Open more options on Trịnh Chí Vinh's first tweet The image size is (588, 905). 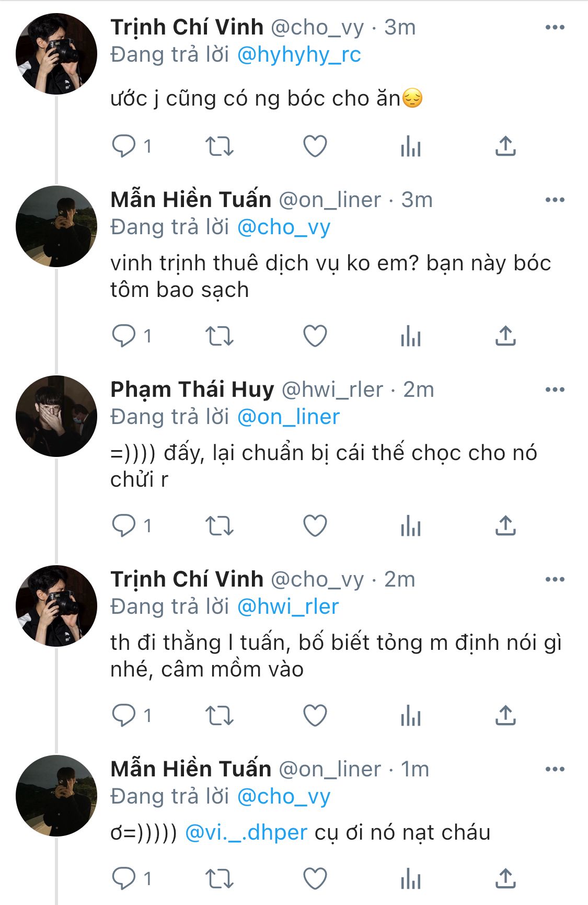pos(555,27)
